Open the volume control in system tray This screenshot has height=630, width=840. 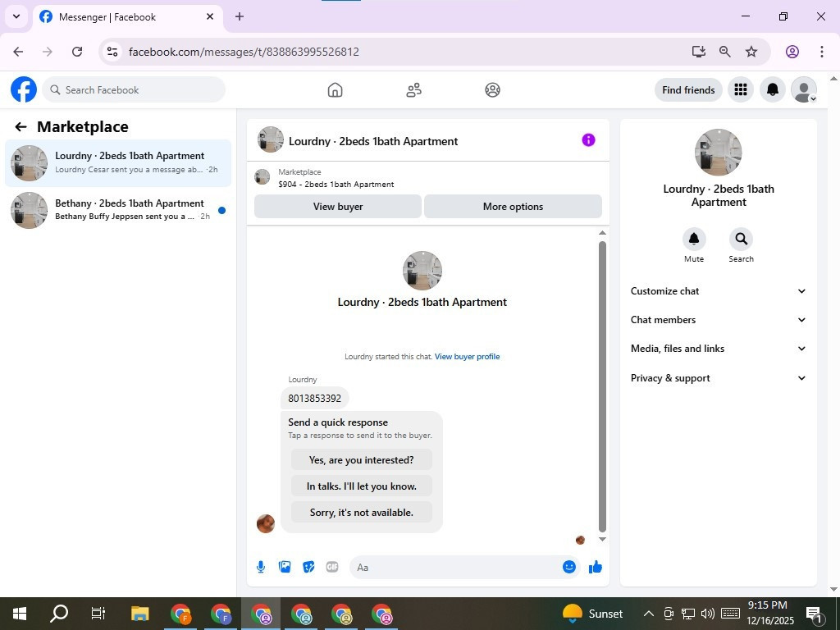[708, 614]
